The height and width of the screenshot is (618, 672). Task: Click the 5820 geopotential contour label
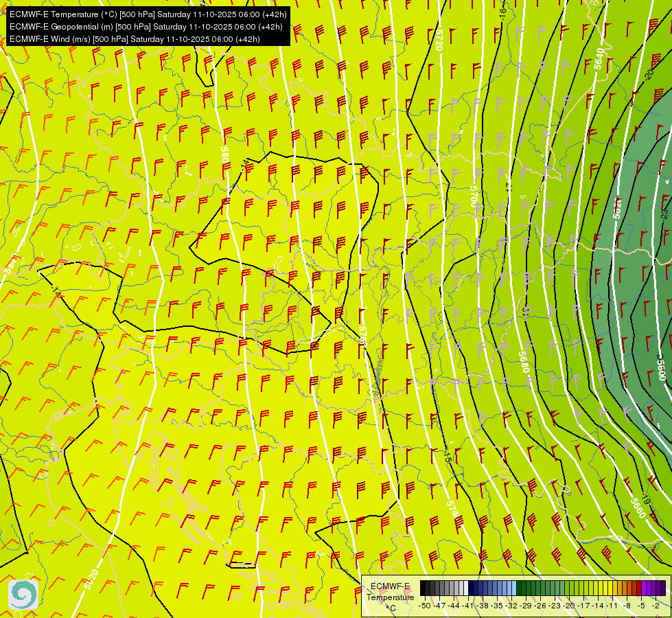pos(91,580)
